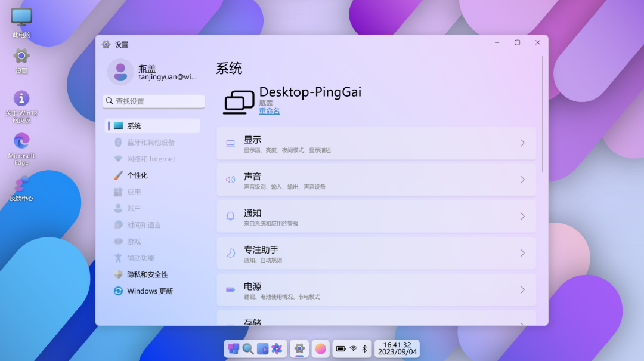The image size is (644, 361).
Task: Open Search from the taskbar
Action: [248, 348]
